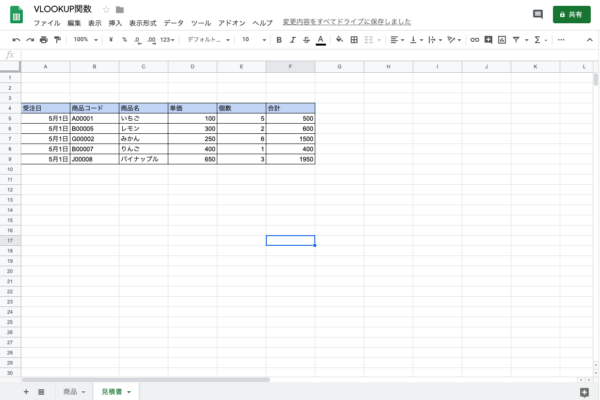
Task: Open font family dropdown
Action: click(x=208, y=39)
